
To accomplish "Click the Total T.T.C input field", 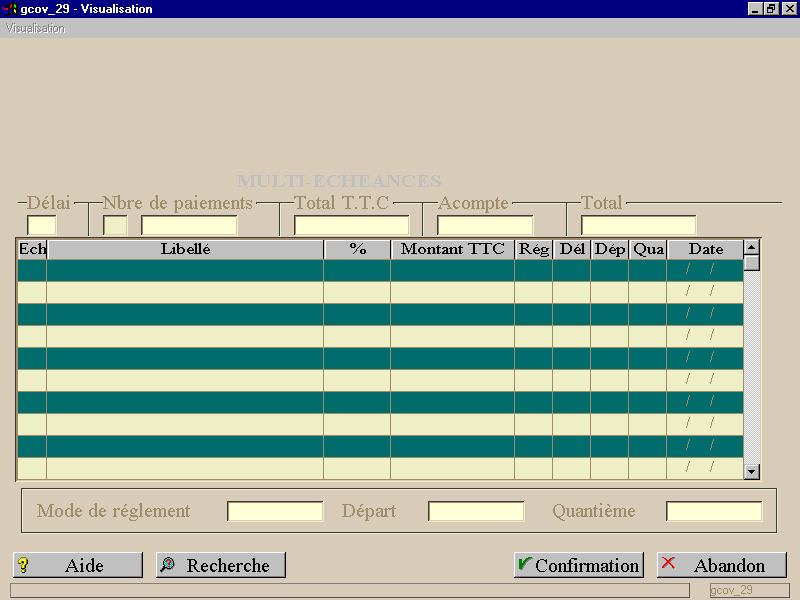I will click(x=352, y=225).
